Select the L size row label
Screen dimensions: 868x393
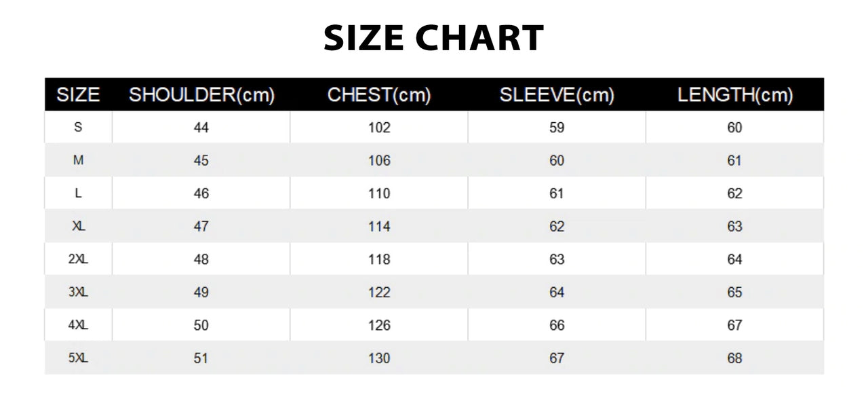click(78, 193)
